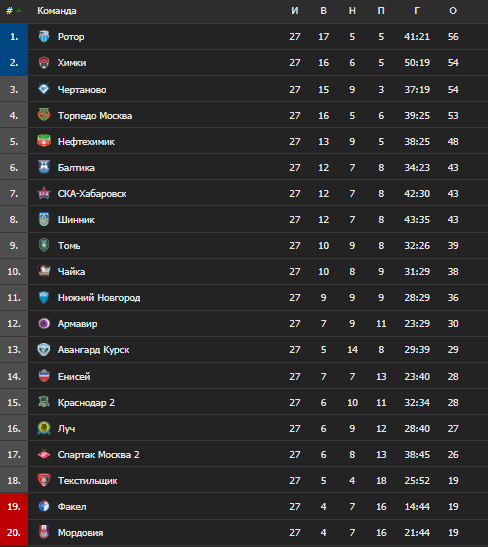
Task: Click the Ротор team crest icon
Action: pyautogui.click(x=44, y=37)
